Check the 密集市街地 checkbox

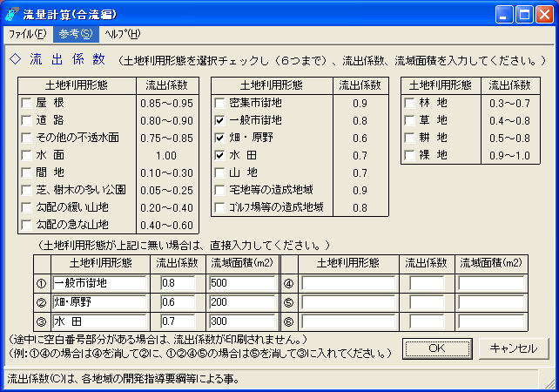220,103
